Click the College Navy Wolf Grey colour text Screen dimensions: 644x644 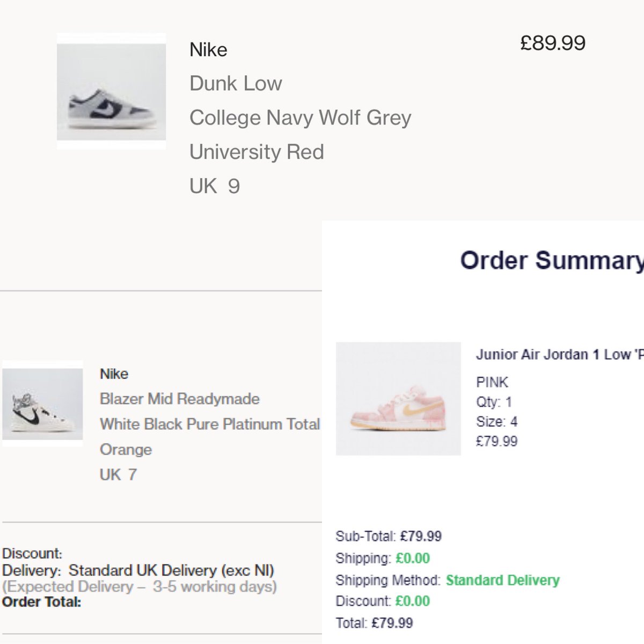pyautogui.click(x=300, y=118)
